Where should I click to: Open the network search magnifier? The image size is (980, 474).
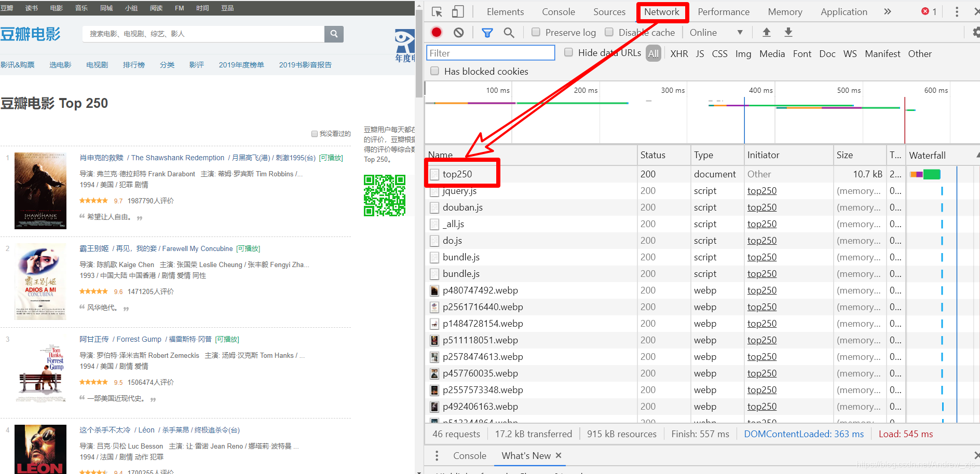tap(509, 33)
